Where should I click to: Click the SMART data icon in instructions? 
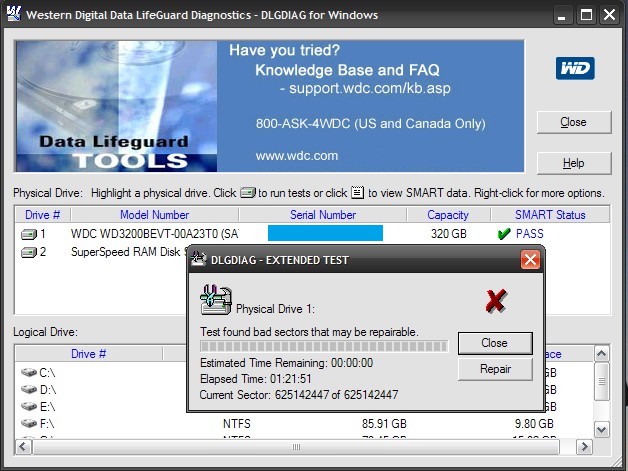point(357,193)
